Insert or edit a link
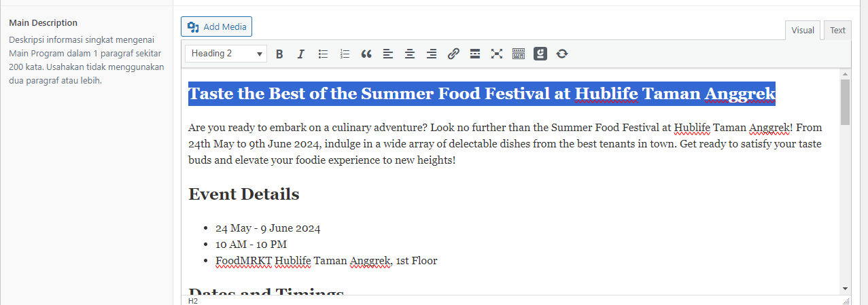Viewport: 868px width, 305px height. pyautogui.click(x=453, y=54)
